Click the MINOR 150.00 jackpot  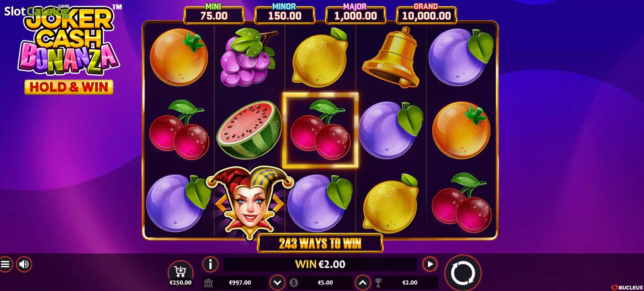pyautogui.click(x=285, y=14)
